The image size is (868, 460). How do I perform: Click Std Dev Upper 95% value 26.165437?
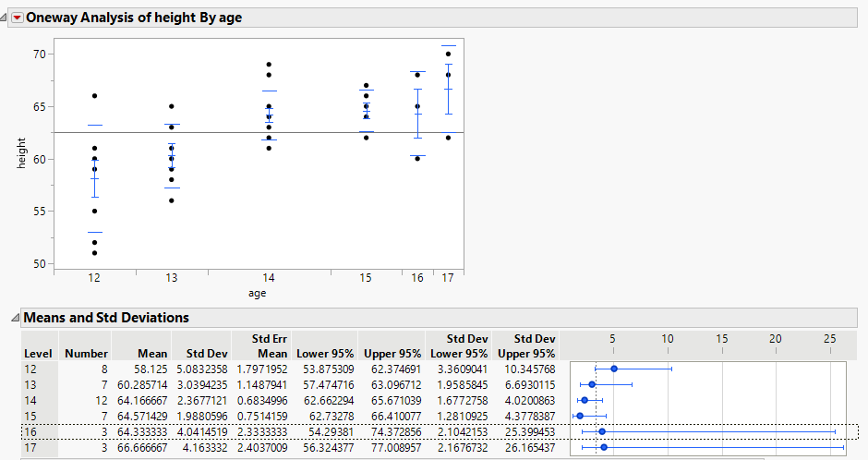(x=530, y=447)
